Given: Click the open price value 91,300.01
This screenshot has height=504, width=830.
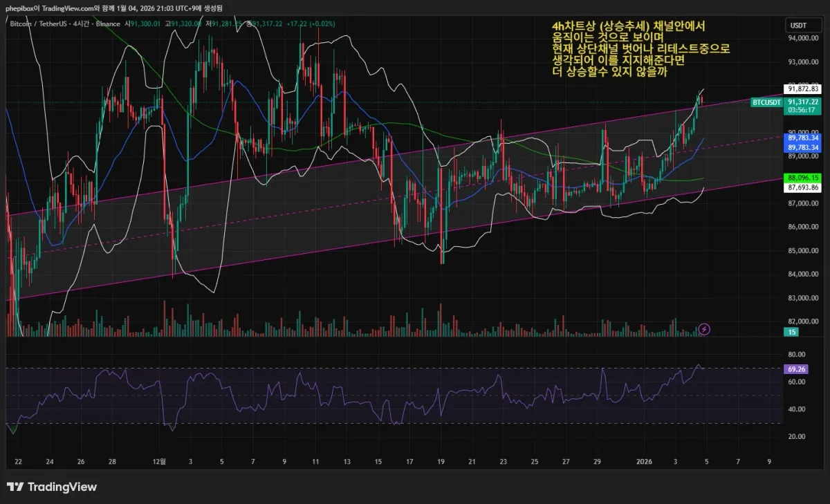Looking at the screenshot, I should [x=146, y=24].
